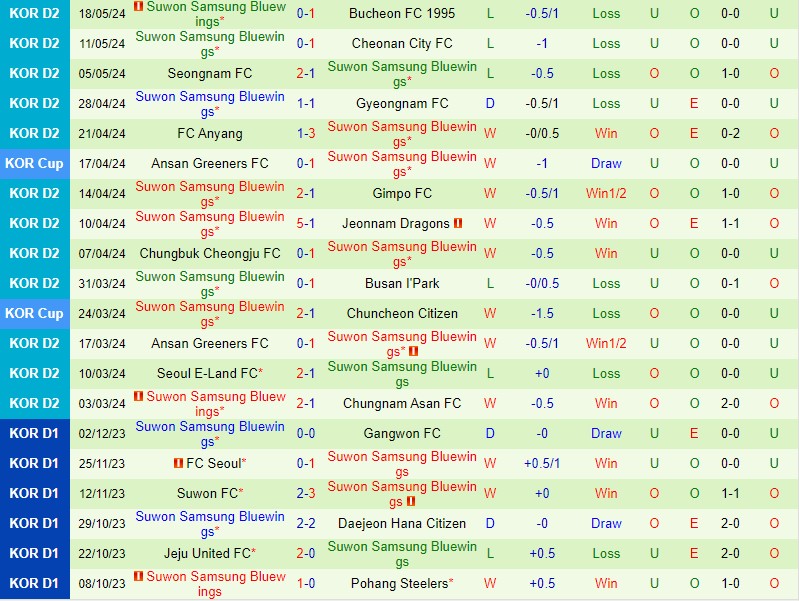
Task: Click red card icon in 18/05/24 row
Action: (138, 7)
